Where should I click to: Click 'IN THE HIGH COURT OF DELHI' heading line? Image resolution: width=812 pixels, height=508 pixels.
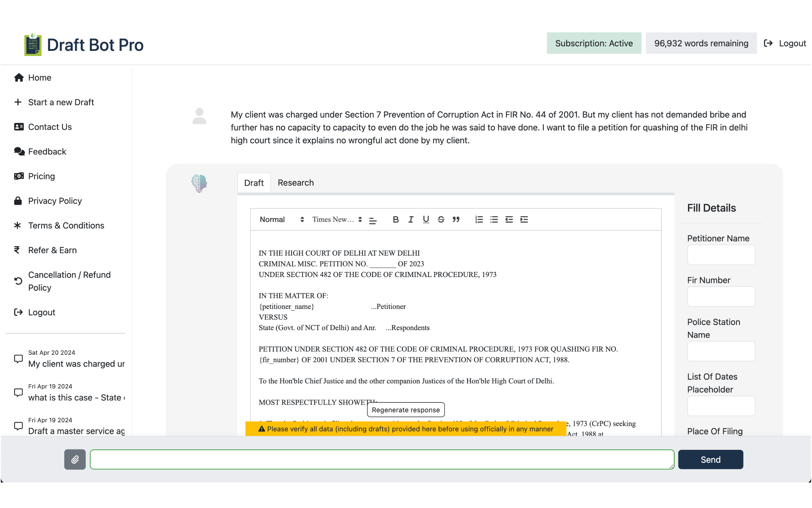pos(339,253)
